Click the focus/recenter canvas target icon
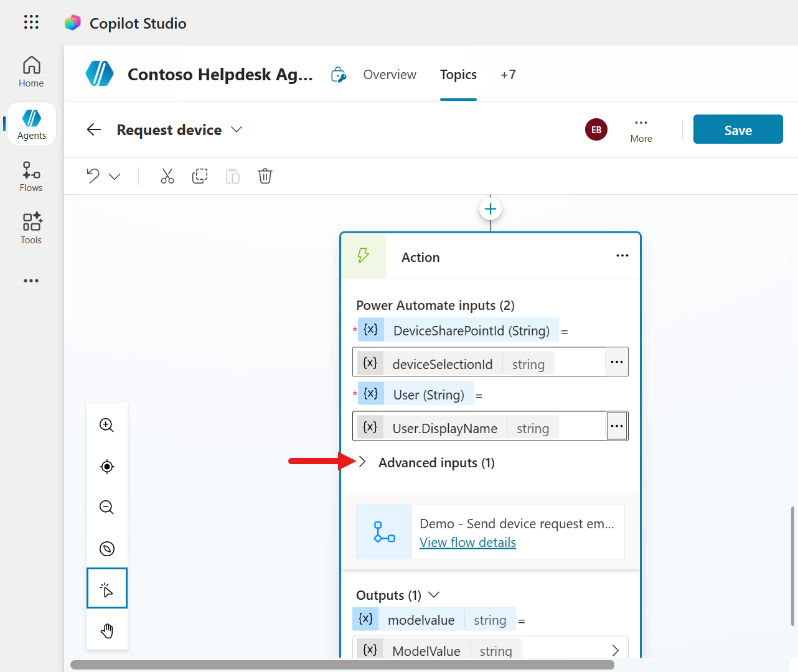Screen dimensions: 798x672 pos(107,467)
